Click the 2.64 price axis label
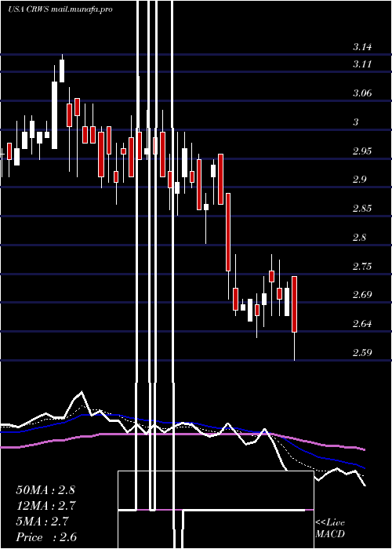Viewport: 392px width, 549px height. pyautogui.click(x=362, y=324)
